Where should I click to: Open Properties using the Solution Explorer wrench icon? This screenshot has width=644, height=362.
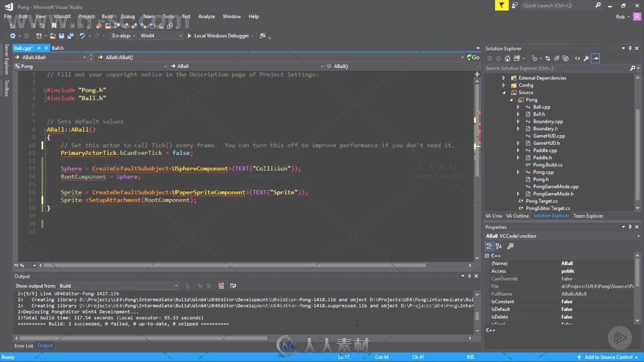[x=586, y=58]
